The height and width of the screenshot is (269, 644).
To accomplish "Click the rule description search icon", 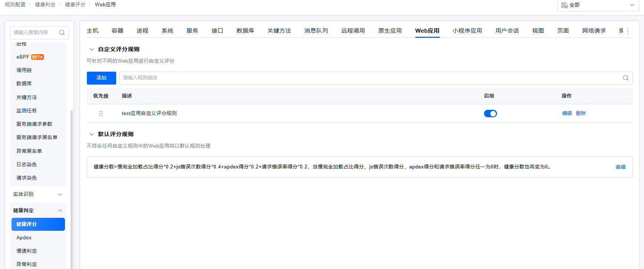I will coord(625,78).
